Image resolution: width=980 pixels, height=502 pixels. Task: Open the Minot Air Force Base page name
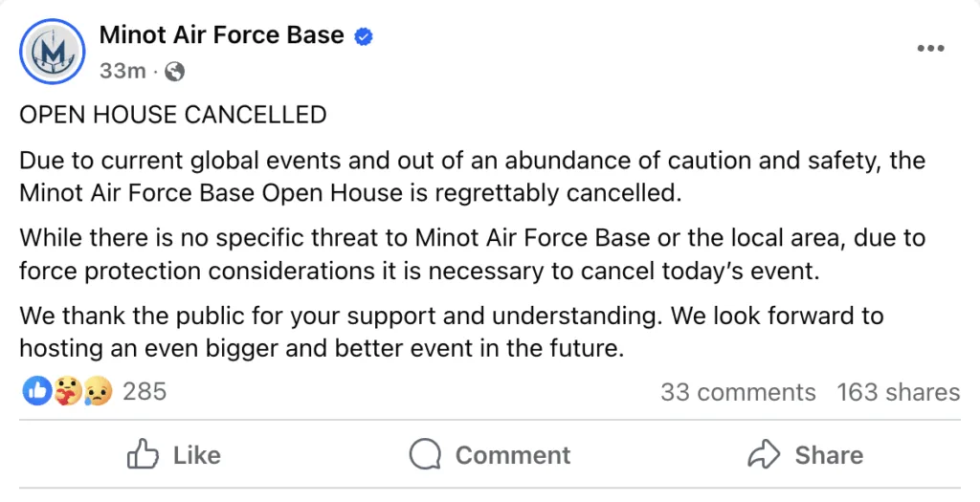(x=221, y=35)
